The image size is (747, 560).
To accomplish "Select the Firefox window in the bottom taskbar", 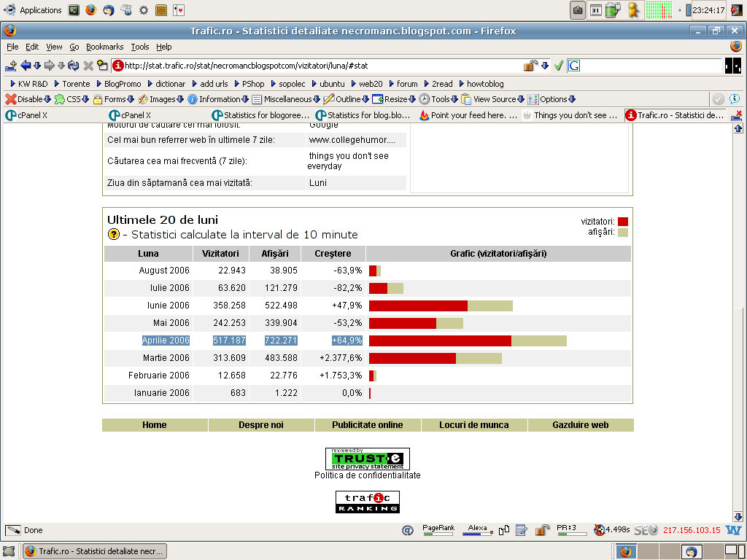I will tap(95, 551).
